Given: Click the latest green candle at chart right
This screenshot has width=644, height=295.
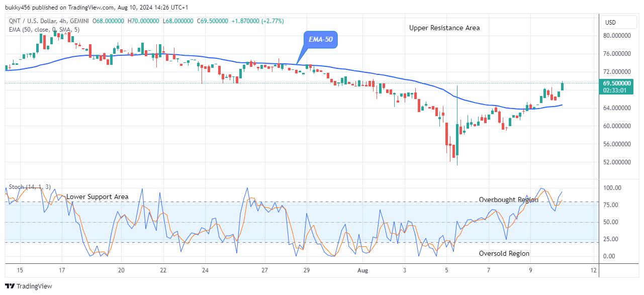Looking at the screenshot, I should click(563, 86).
